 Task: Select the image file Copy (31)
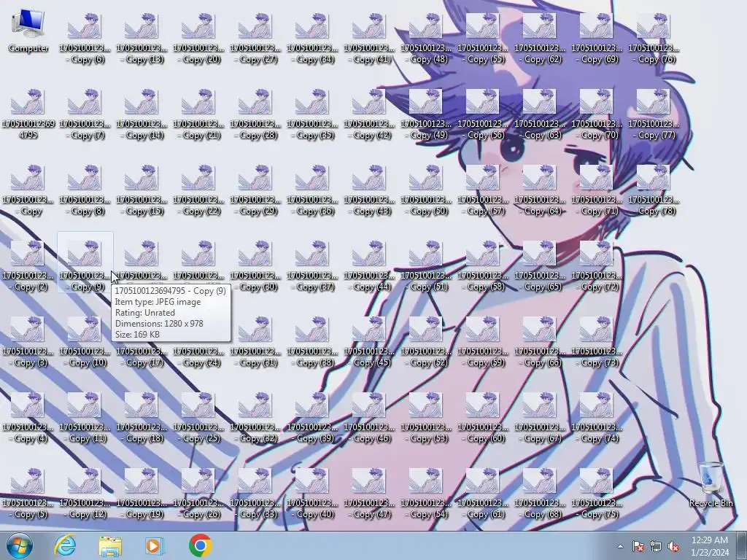pyautogui.click(x=255, y=341)
